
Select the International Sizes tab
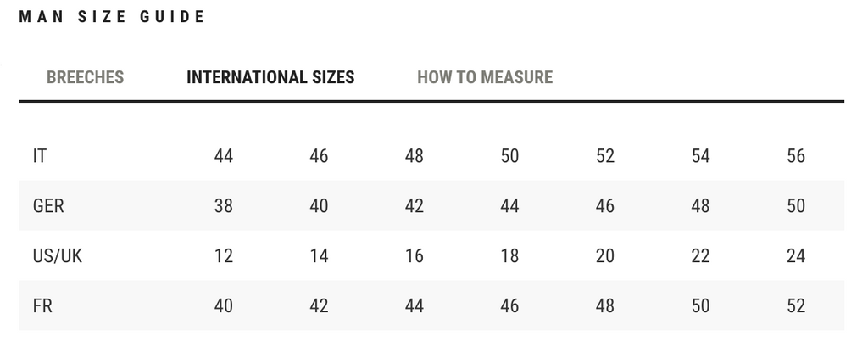pyautogui.click(x=270, y=77)
